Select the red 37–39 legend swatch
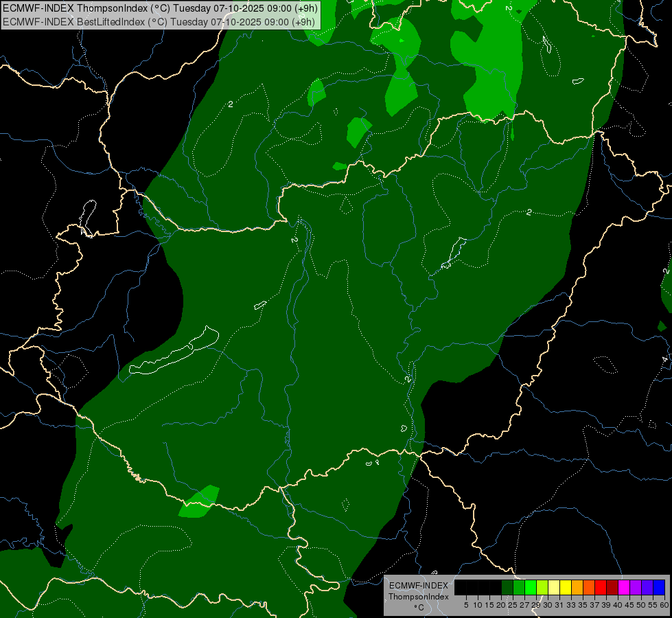 pos(600,587)
